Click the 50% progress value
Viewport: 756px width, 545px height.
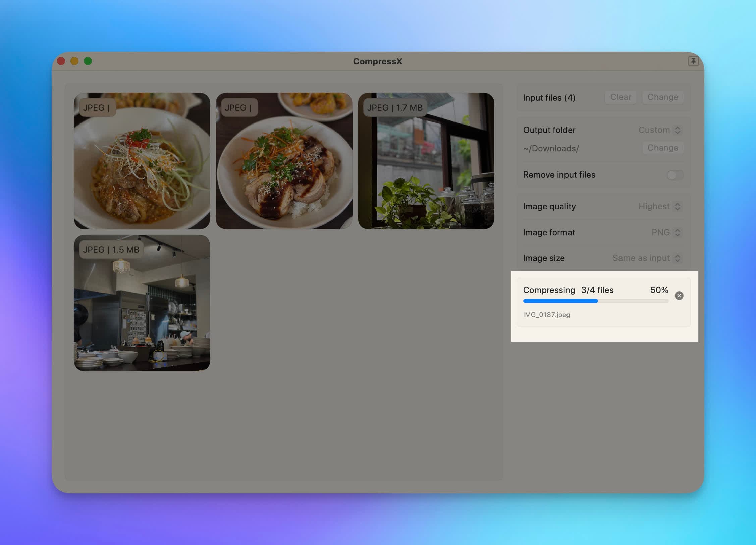[659, 290]
